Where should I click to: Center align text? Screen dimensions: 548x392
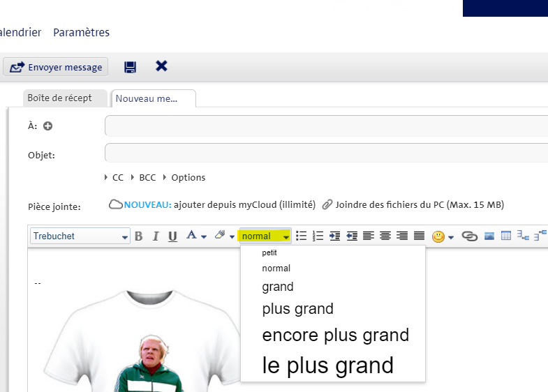tap(385, 236)
